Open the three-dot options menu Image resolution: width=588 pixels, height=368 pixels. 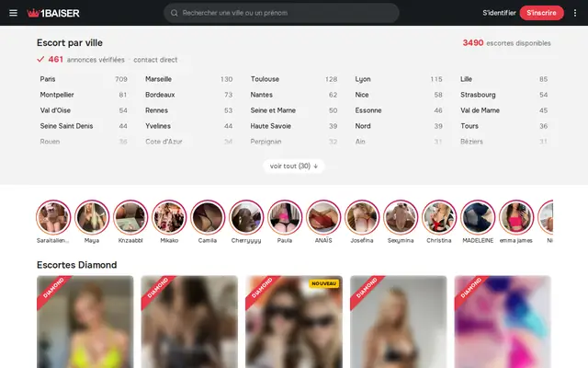pyautogui.click(x=575, y=13)
